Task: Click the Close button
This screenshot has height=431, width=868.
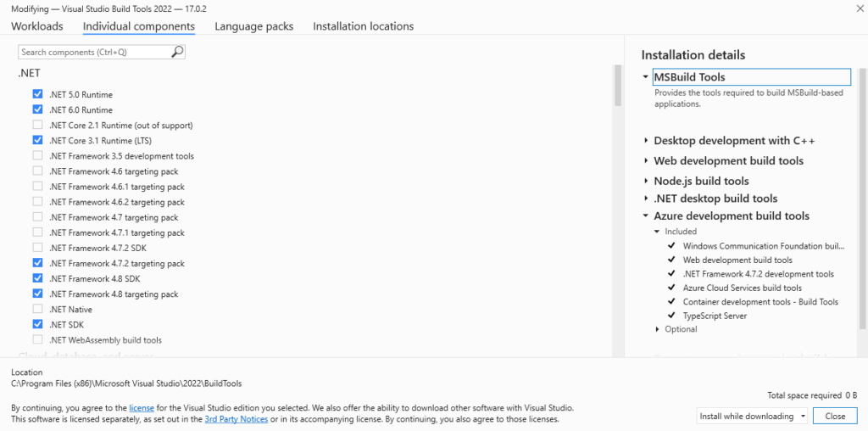Action: pyautogui.click(x=835, y=416)
